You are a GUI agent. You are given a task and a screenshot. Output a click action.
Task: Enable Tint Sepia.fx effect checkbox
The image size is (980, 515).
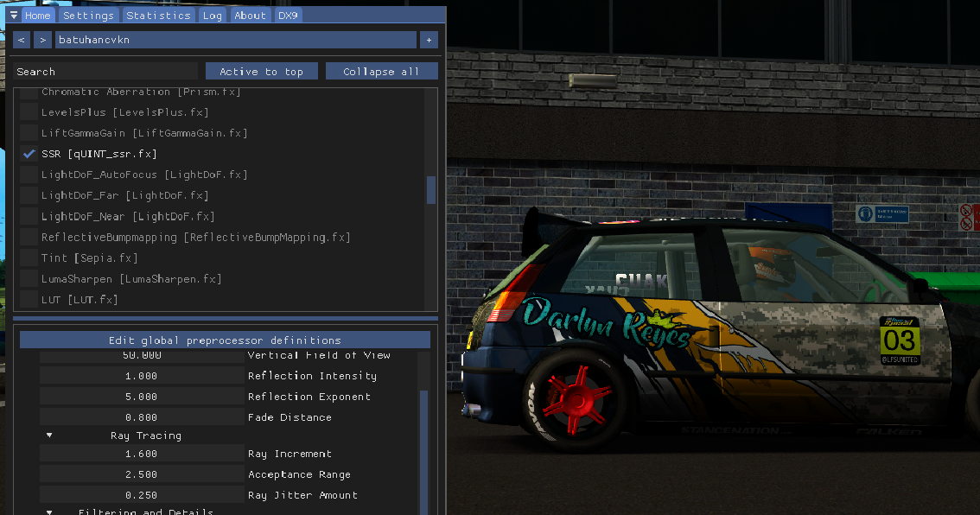(x=29, y=258)
